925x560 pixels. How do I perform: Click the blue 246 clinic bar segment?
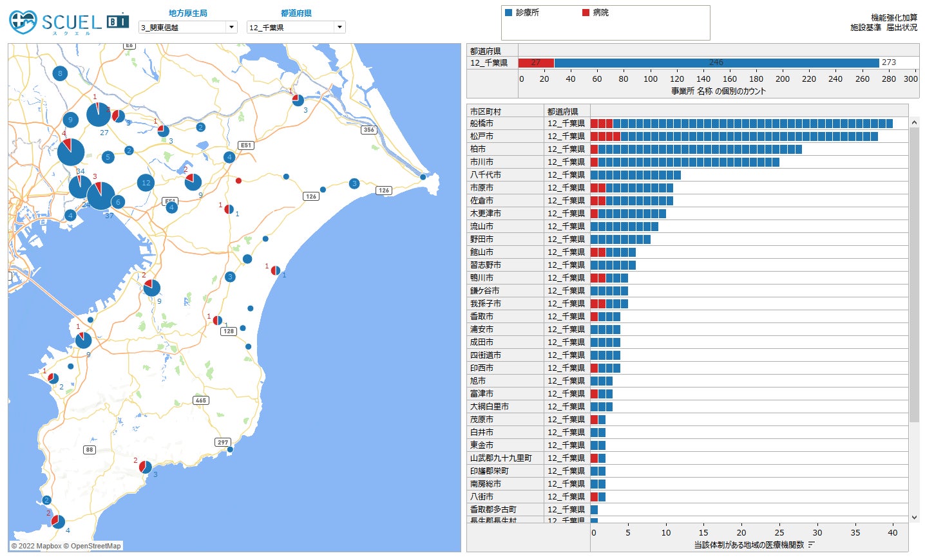coord(716,62)
